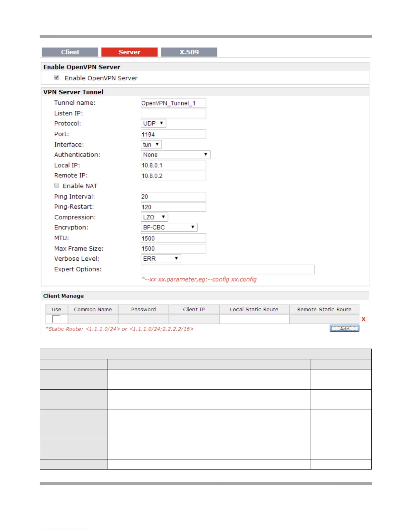This screenshot has height=532, width=411.
Task: Toggle Enable OpenVPN Server checkbox
Action: (57, 78)
